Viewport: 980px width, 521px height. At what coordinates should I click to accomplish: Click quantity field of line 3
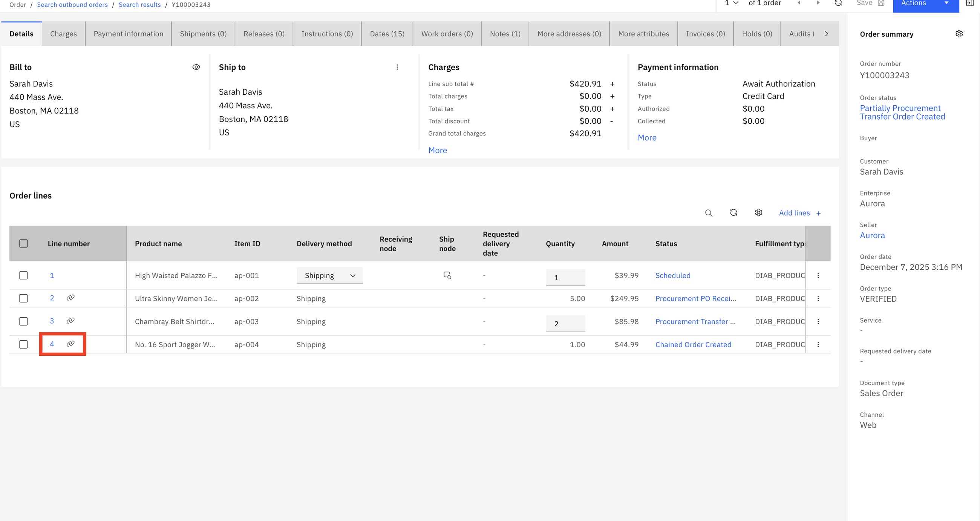coord(565,324)
